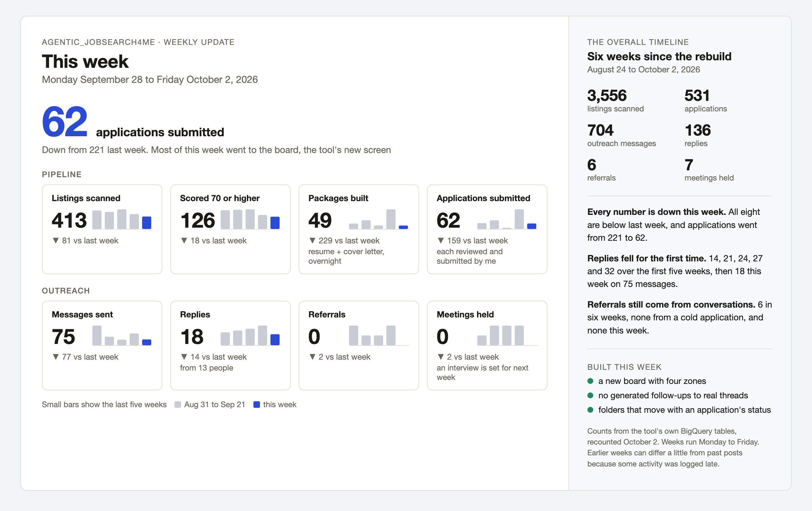Click the Referrals bar chart
The height and width of the screenshot is (511, 812).
click(379, 336)
